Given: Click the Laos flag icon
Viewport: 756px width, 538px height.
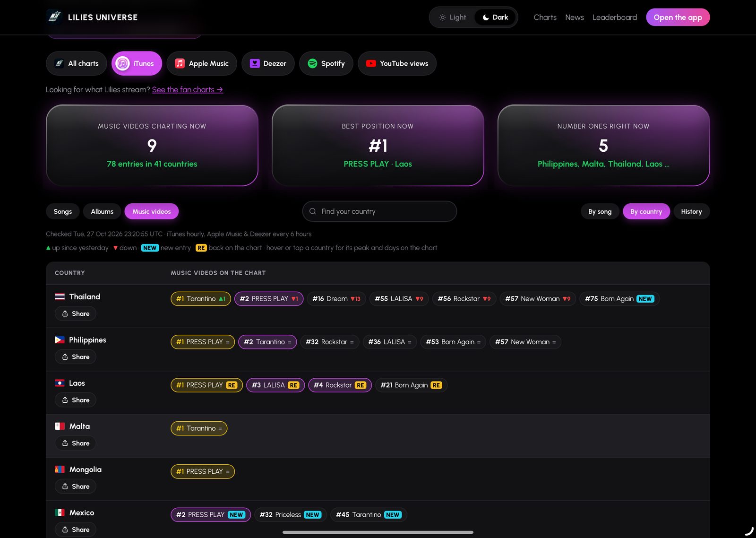Looking at the screenshot, I should [x=60, y=383].
